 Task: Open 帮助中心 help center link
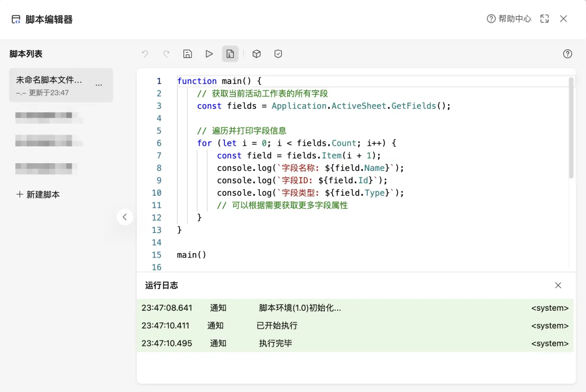click(x=509, y=18)
